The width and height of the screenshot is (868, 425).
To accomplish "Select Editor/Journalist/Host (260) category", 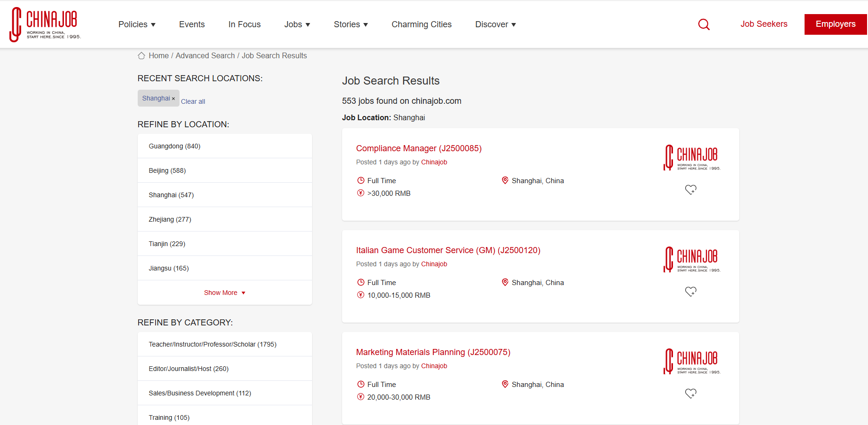I will pos(225,369).
